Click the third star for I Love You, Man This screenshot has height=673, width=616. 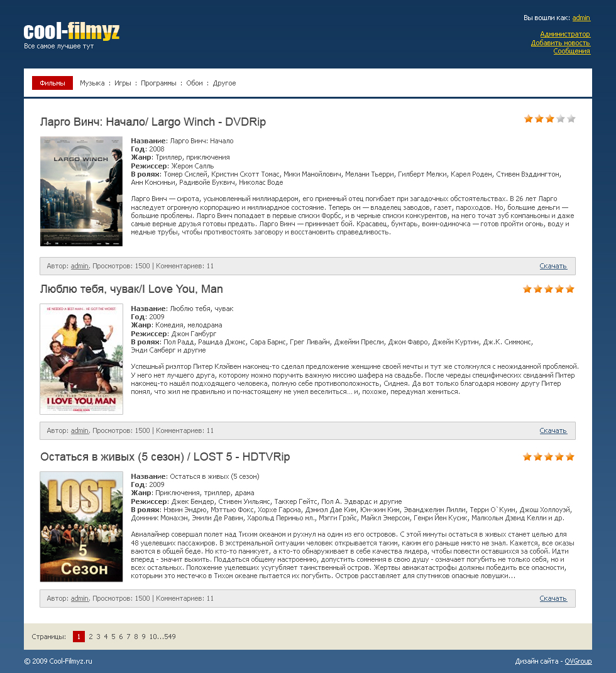[549, 289]
